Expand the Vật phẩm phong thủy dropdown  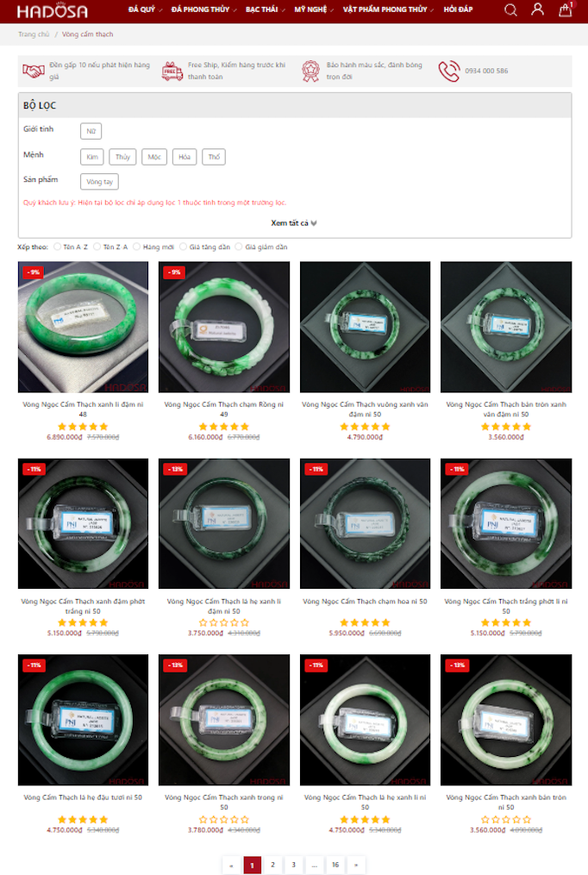point(388,9)
